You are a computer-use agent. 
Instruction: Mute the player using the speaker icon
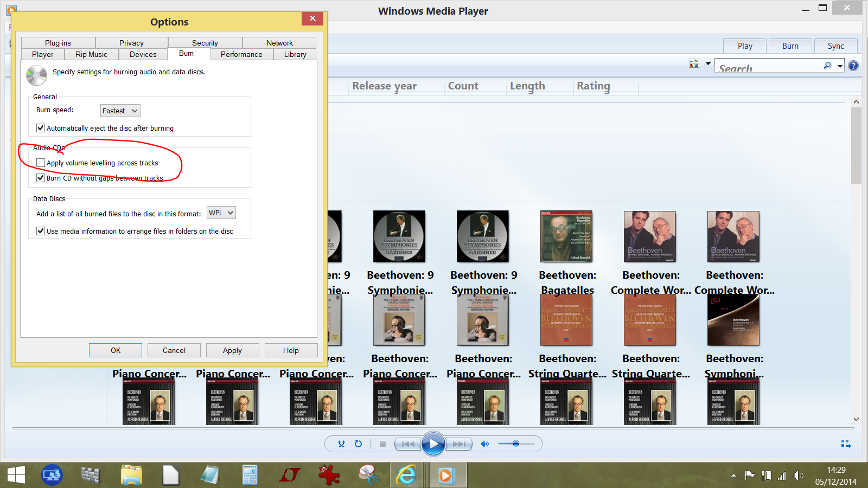[484, 444]
